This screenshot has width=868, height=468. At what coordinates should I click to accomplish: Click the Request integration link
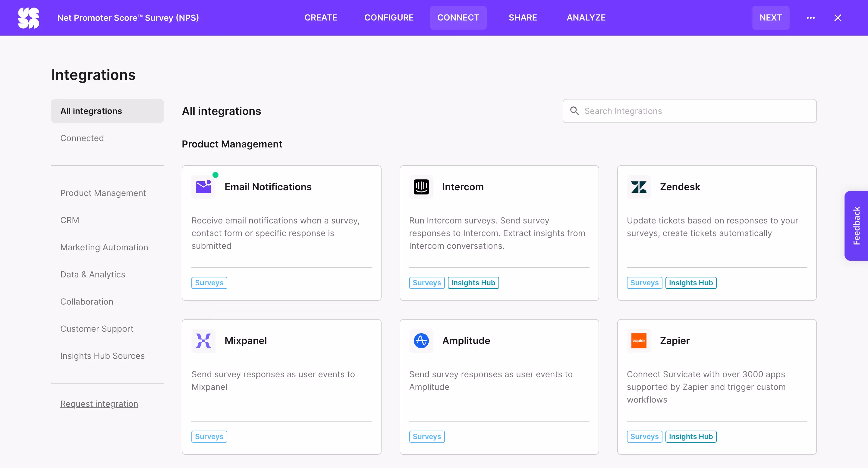99,404
